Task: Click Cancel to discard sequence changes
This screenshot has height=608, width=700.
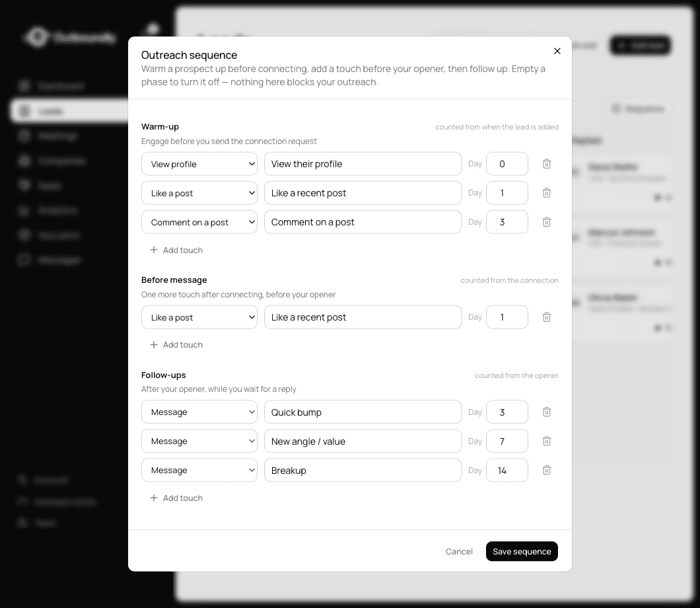Action: point(459,552)
